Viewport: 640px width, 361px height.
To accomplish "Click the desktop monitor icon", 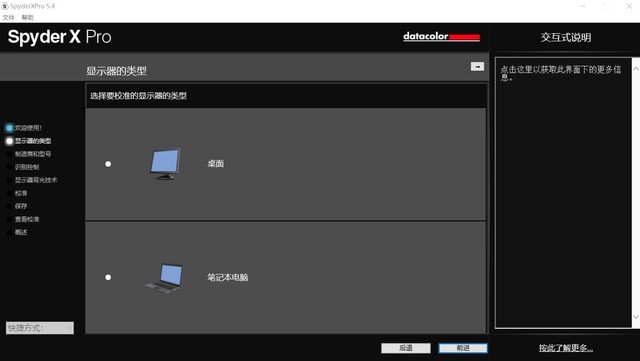I will [x=165, y=164].
